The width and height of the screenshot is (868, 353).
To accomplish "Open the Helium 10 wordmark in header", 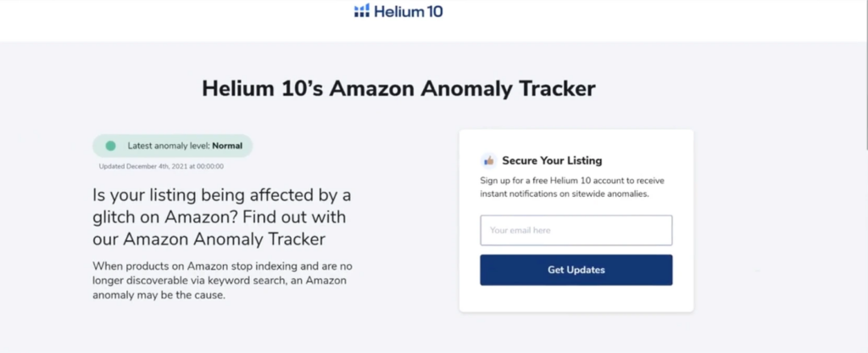I will tap(408, 10).
